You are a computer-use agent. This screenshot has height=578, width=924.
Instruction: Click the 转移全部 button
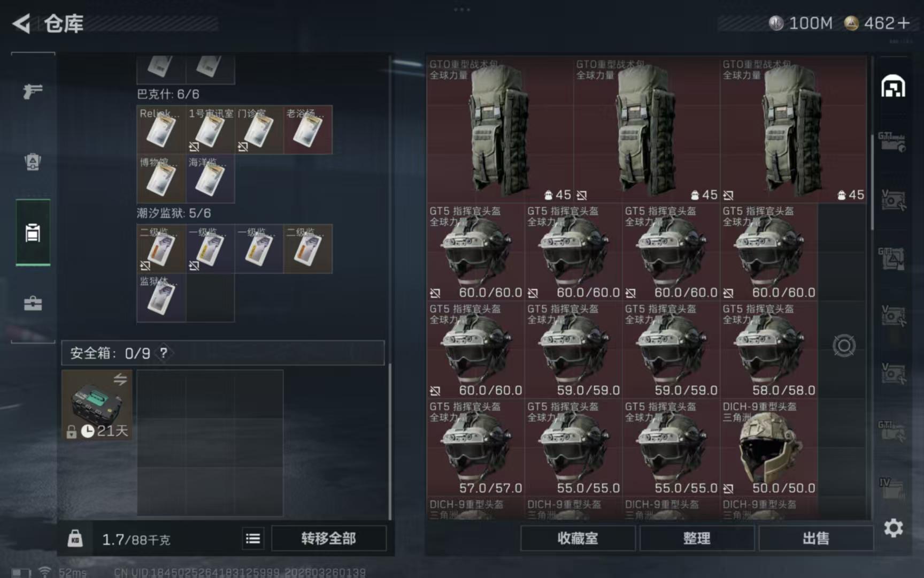click(328, 538)
